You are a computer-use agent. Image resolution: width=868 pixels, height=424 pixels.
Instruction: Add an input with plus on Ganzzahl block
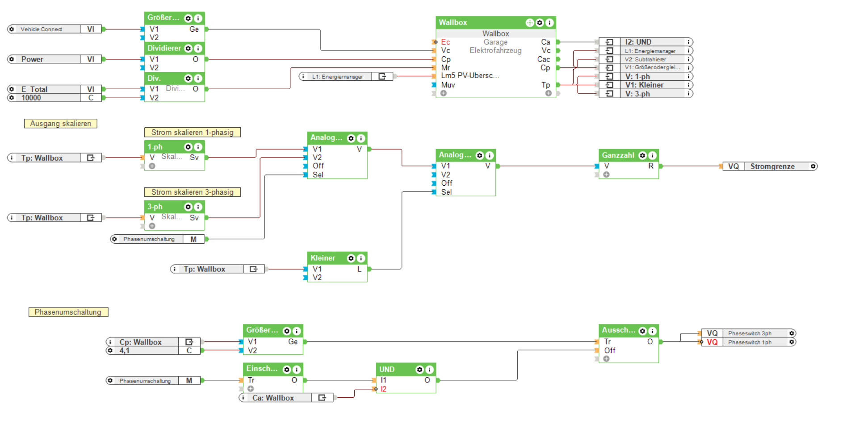pyautogui.click(x=606, y=175)
